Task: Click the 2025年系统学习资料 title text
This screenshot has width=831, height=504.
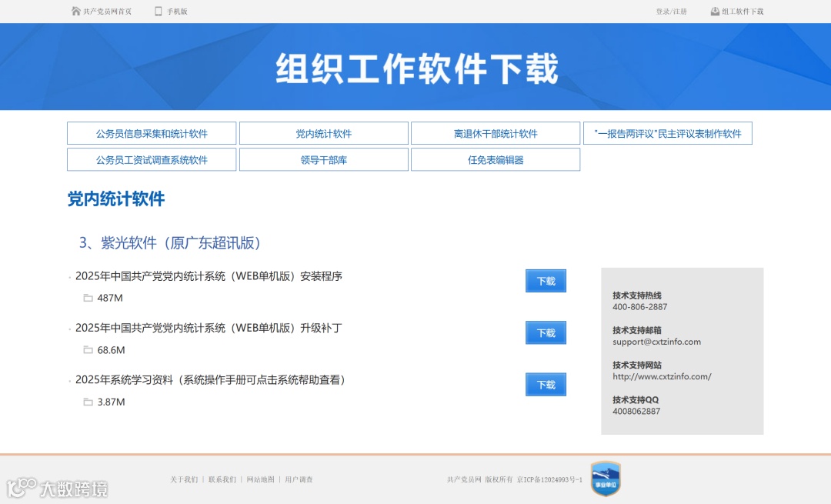Action: [x=211, y=380]
